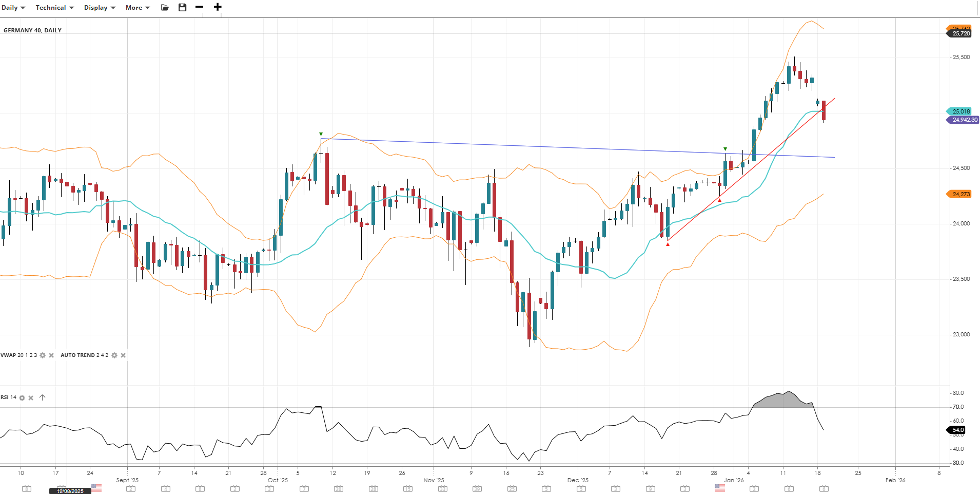Click the RSI 54.0 value label
The width and height of the screenshot is (980, 494).
tap(957, 430)
